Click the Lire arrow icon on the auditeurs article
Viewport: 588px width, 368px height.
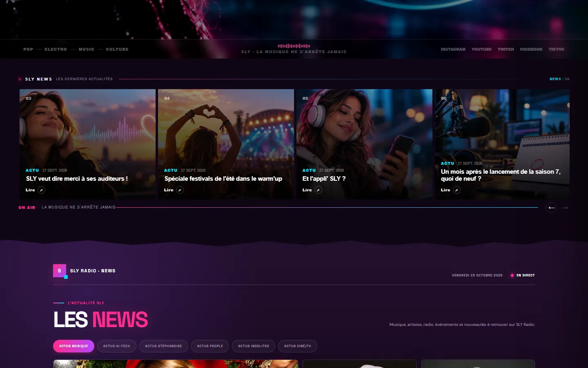41,190
